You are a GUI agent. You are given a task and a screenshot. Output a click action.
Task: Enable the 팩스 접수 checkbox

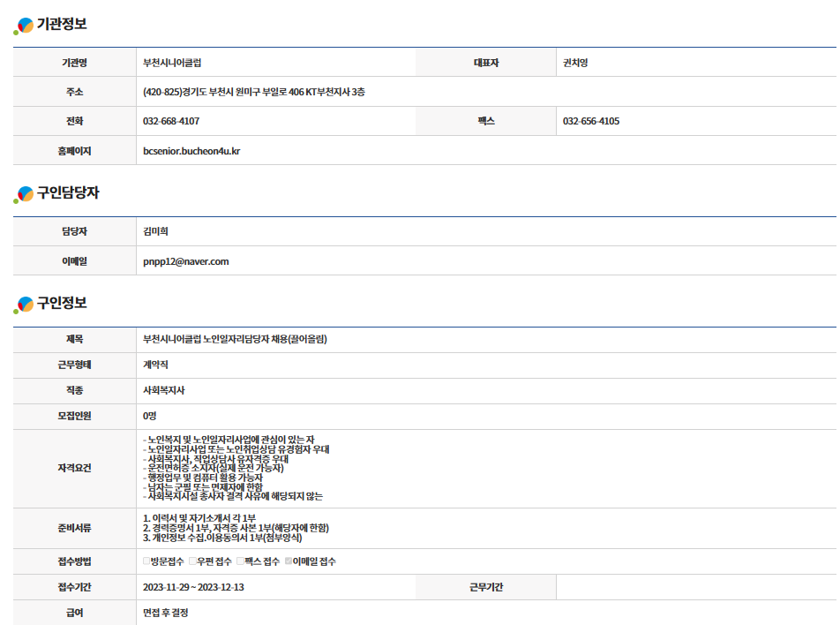pyautogui.click(x=240, y=561)
